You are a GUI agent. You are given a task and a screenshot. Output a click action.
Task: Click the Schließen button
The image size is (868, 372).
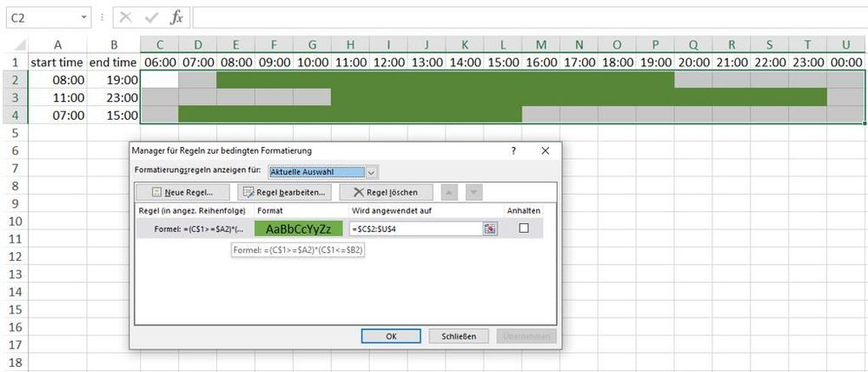click(x=459, y=336)
